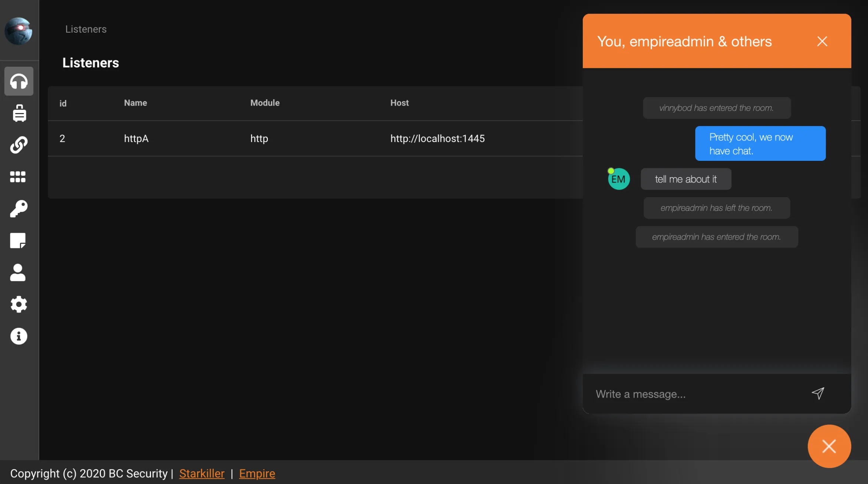Open the Agents chain-link icon in sidebar
The image size is (868, 484).
tap(19, 145)
